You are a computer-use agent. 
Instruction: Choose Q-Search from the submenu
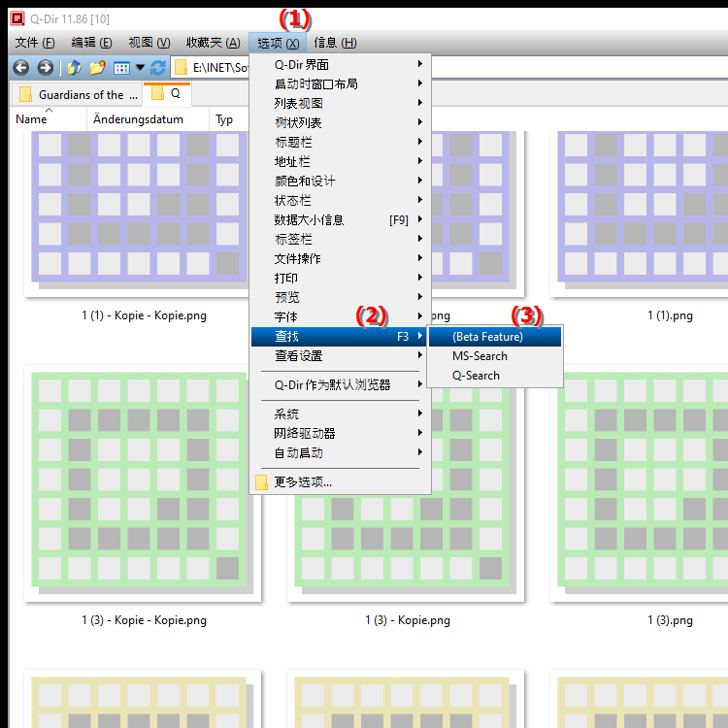pos(494,376)
